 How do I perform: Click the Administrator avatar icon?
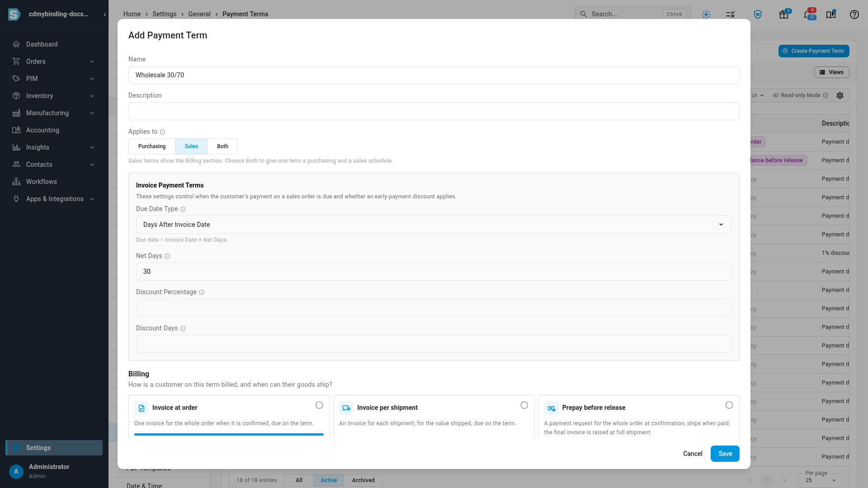16,471
